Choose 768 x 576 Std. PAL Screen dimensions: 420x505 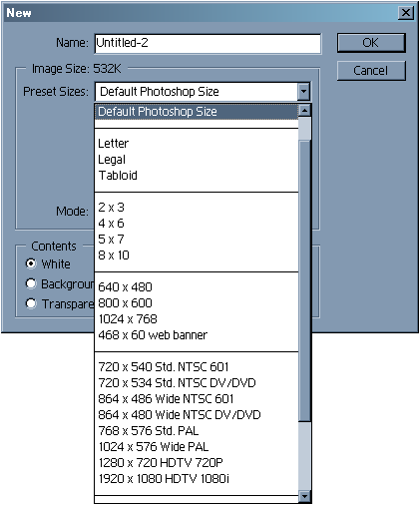coord(197,431)
